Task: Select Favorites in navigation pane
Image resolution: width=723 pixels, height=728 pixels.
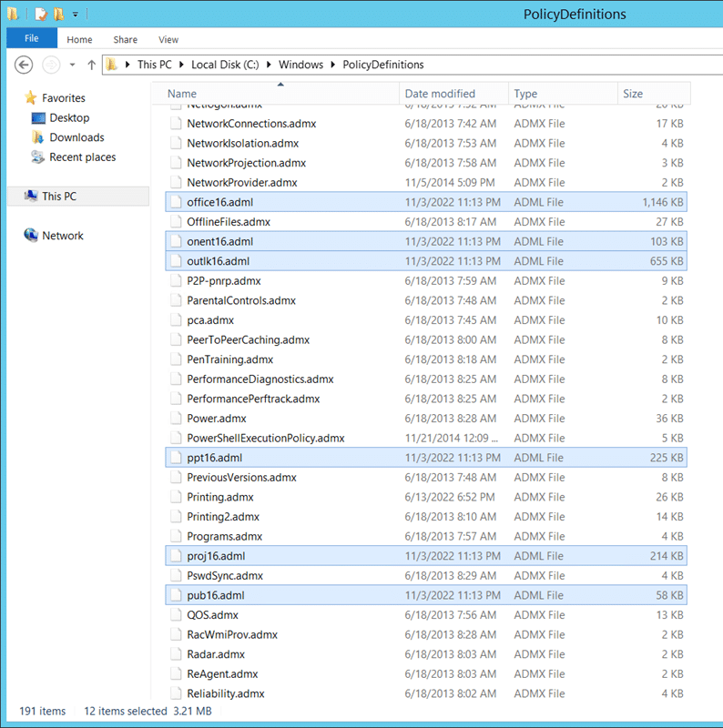Action: pos(64,98)
